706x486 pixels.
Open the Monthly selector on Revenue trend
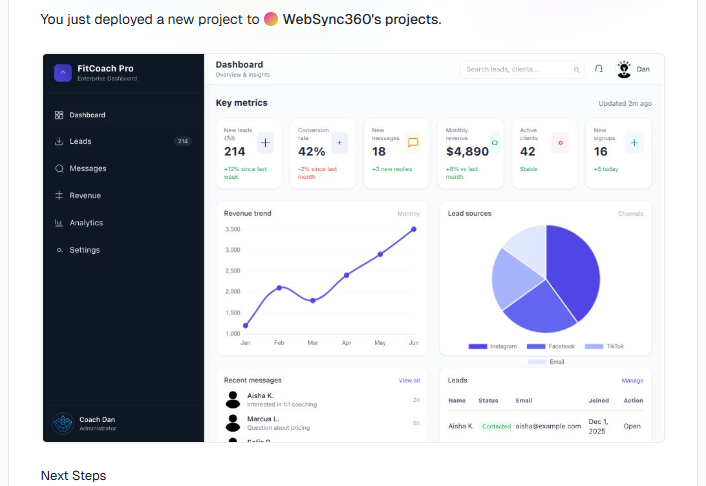[408, 214]
